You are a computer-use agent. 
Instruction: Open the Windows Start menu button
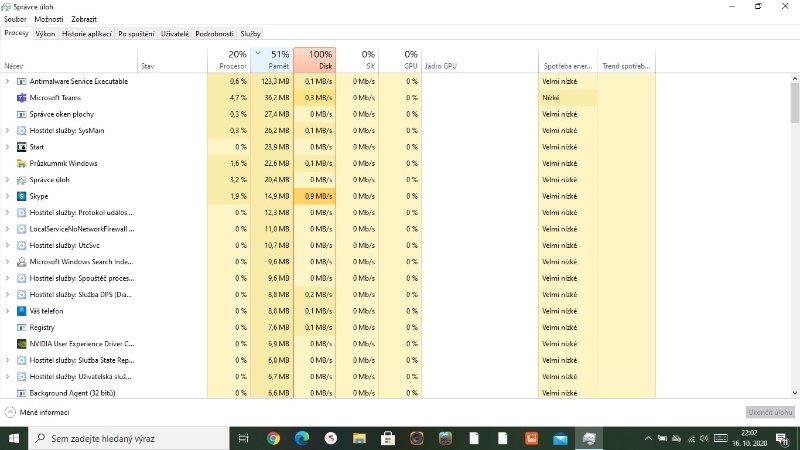click(14, 438)
